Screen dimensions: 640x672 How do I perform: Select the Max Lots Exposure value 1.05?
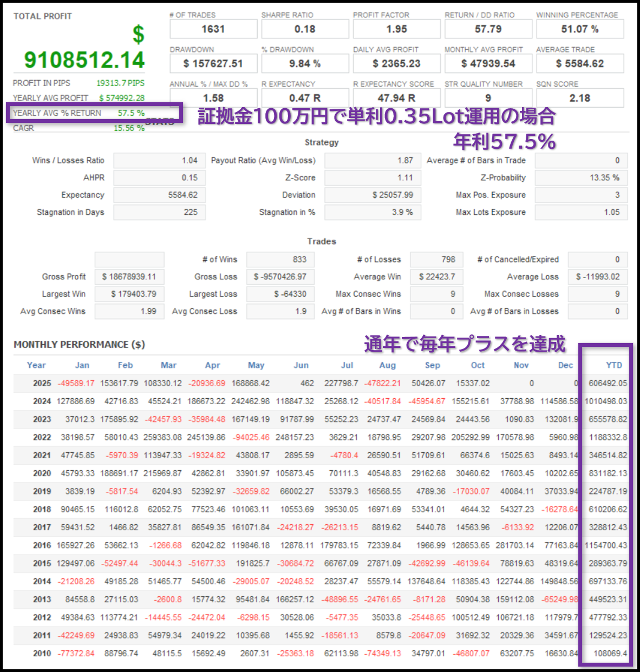(x=581, y=213)
